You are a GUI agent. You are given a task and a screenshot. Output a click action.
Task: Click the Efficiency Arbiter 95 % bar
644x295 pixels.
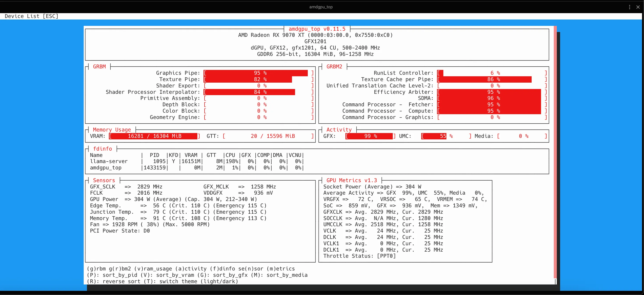492,92
